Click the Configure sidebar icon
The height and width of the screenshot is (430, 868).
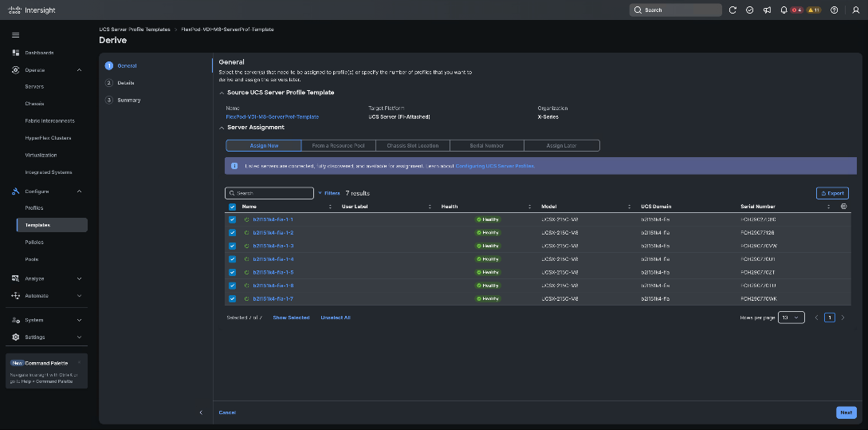pos(15,191)
